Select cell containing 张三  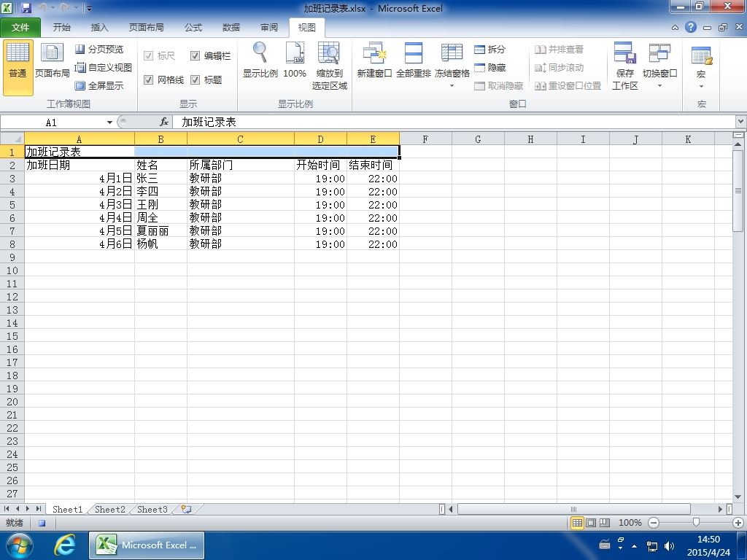pos(160,179)
